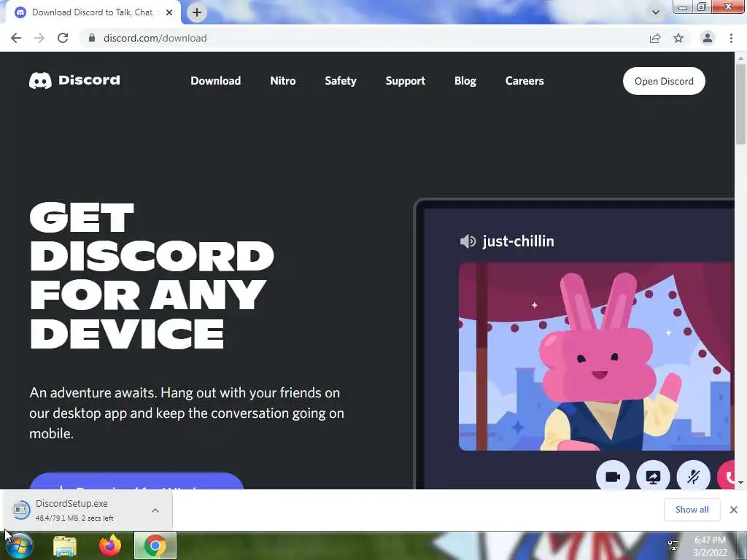The image size is (747, 560).
Task: Click the speaker icon beside just-chillin
Action: (468, 241)
